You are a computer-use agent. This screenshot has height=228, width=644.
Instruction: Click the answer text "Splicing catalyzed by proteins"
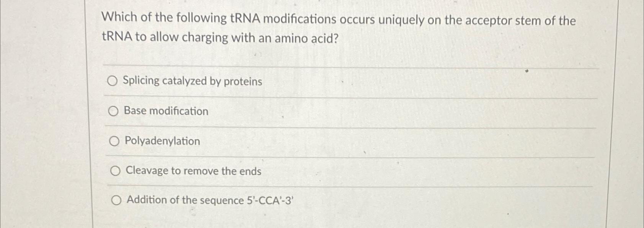click(191, 81)
